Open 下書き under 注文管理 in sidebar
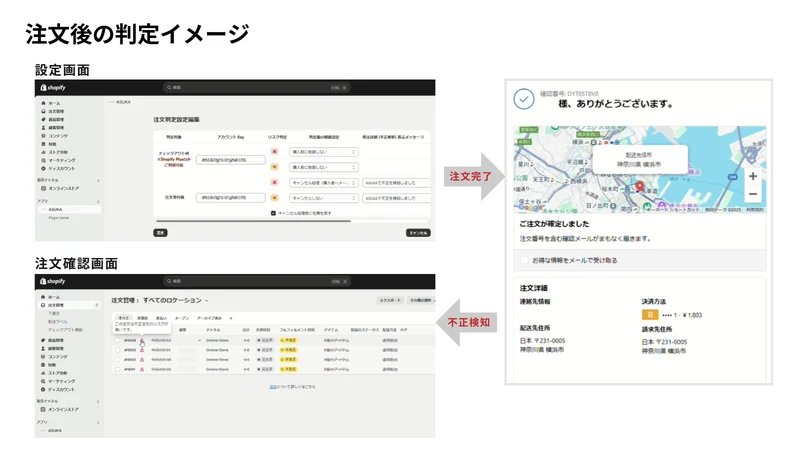 pos(54,313)
